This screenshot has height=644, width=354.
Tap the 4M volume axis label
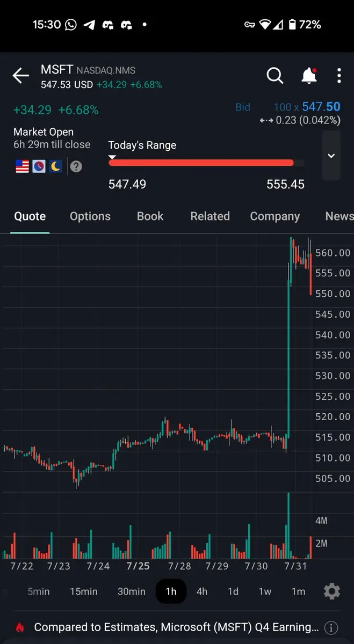coord(321,521)
